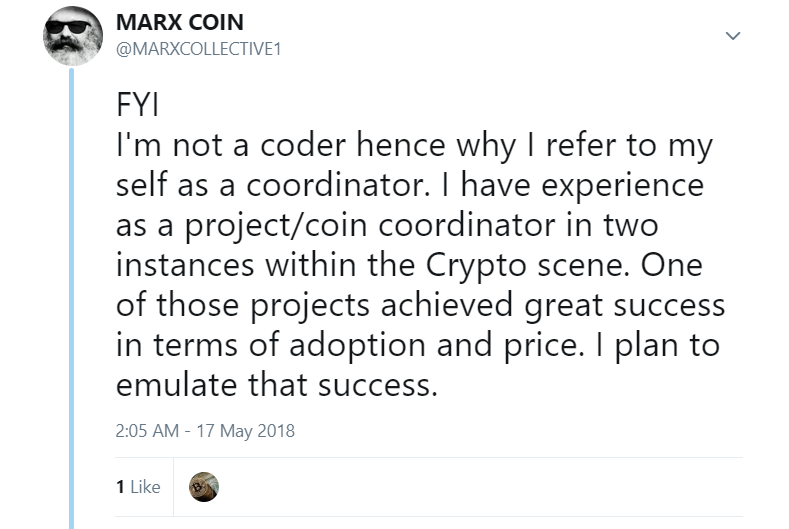789x529 pixels.
Task: Open the MARX COIN profile avatar
Action: pyautogui.click(x=70, y=38)
